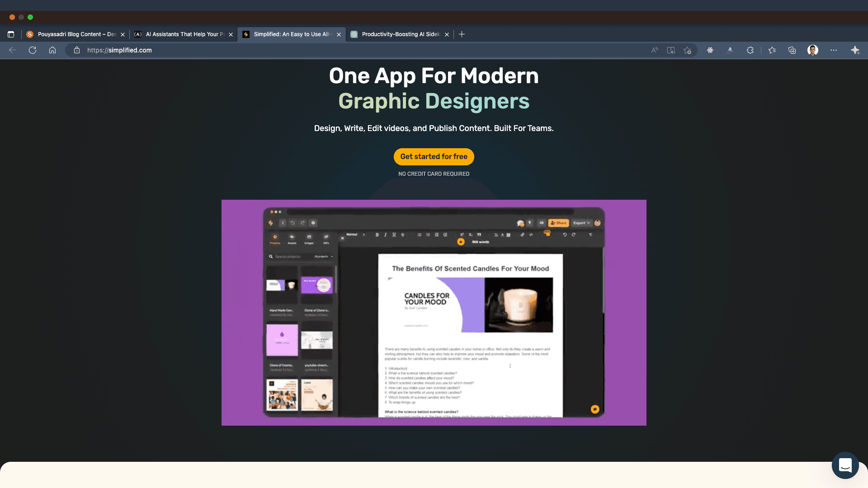This screenshot has height=488, width=868.
Task: Select the Bold icon in the editor toolbar
Action: [377, 235]
